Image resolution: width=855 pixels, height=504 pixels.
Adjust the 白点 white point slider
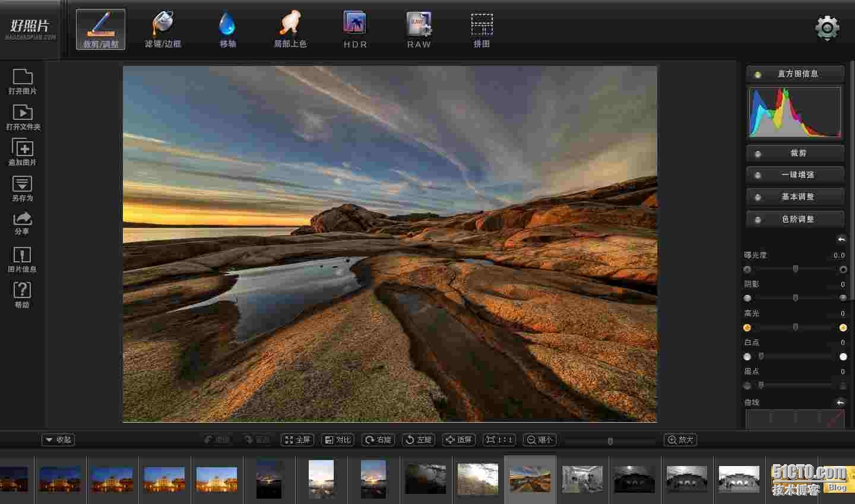795,356
